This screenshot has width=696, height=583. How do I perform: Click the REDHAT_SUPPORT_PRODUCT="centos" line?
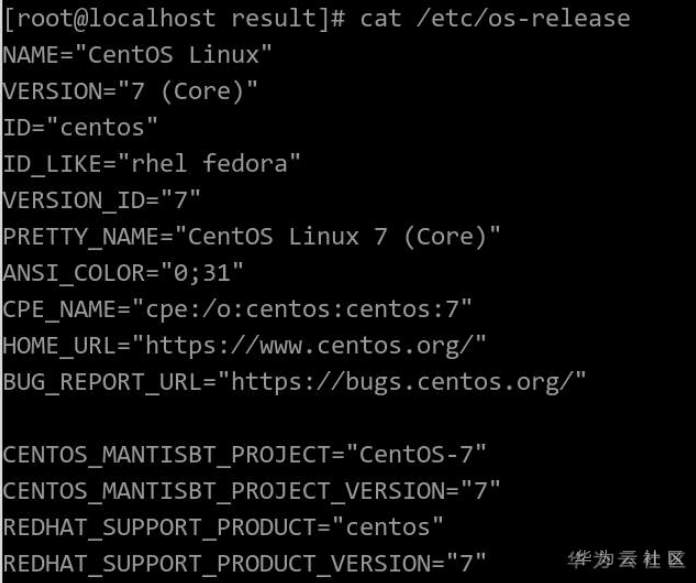pos(223,527)
